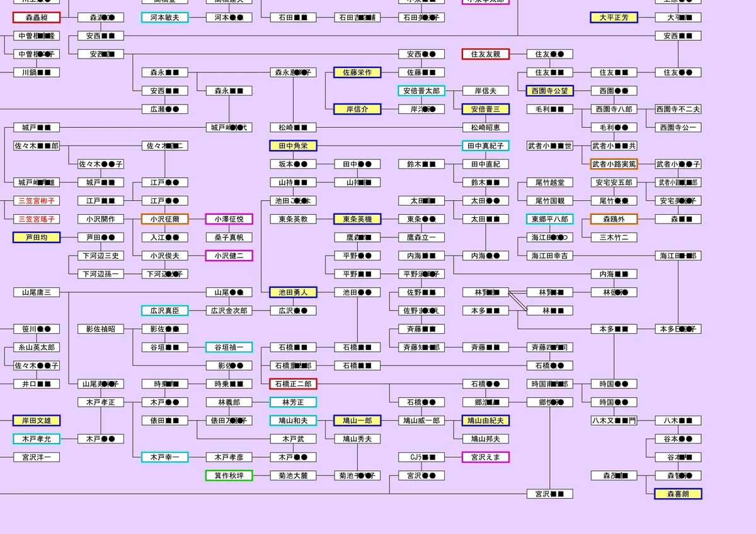The image size is (756, 534).
Task: Select the 西園寺八郎 entry
Action: [x=614, y=109]
